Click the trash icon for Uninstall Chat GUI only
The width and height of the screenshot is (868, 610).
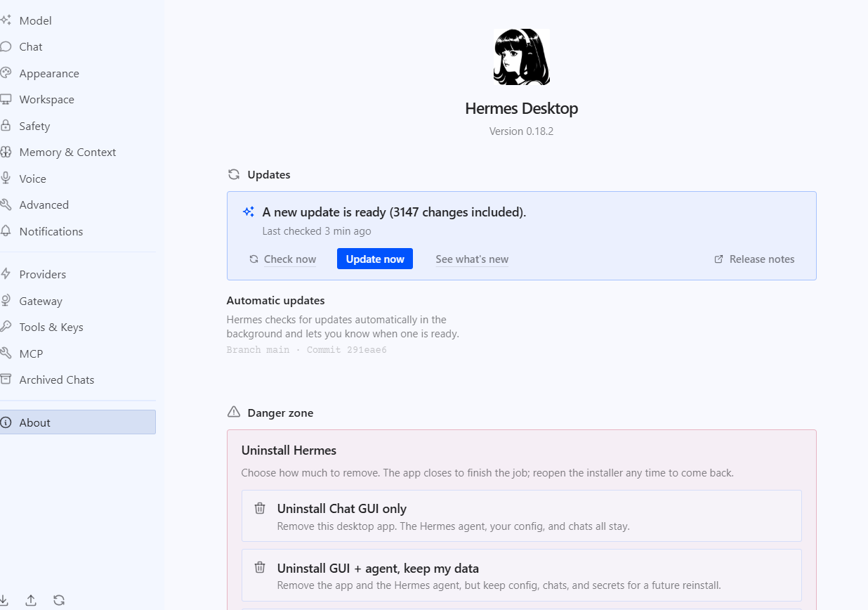point(260,508)
